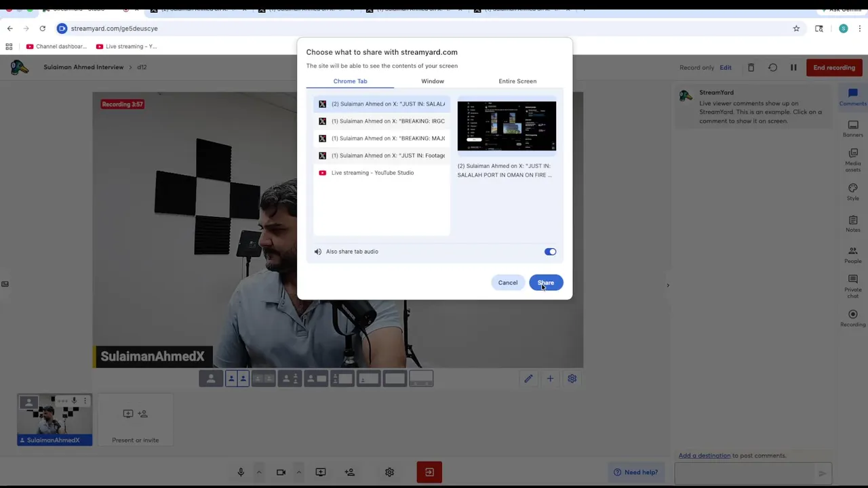Click Need help? button
868x488 pixels.
point(635,472)
